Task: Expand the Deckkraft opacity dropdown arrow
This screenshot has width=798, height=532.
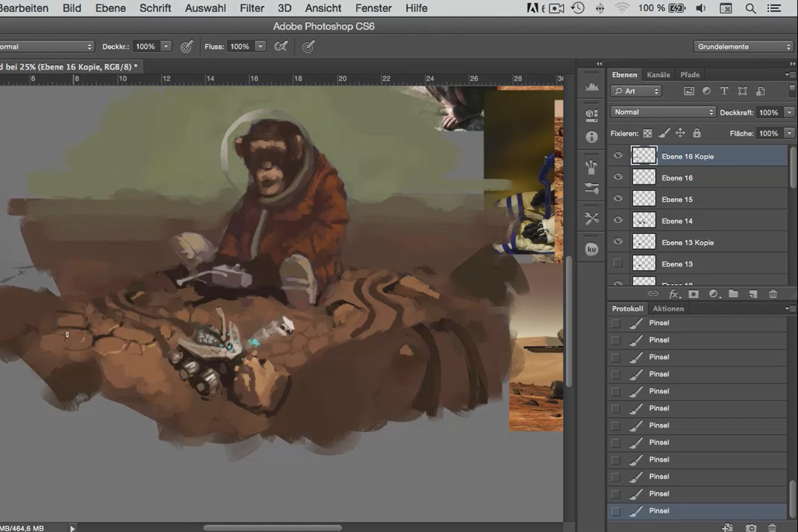Action: tap(789, 112)
